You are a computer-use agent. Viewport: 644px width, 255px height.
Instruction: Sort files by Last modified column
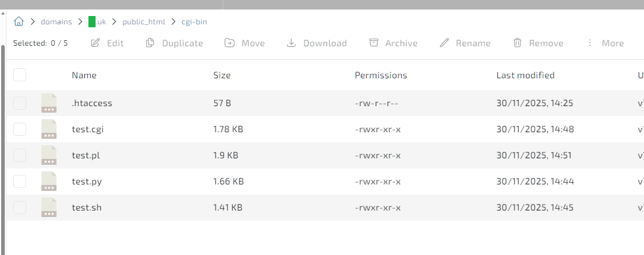tap(525, 75)
